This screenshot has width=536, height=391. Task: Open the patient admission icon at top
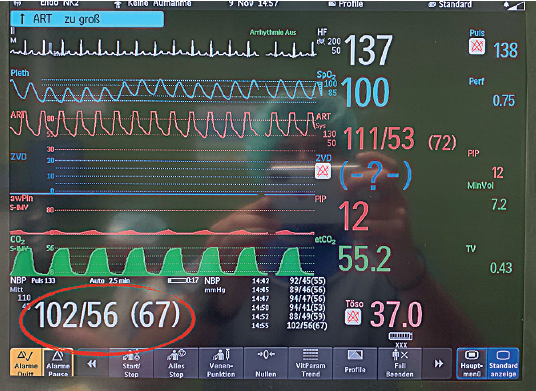click(118, 4)
